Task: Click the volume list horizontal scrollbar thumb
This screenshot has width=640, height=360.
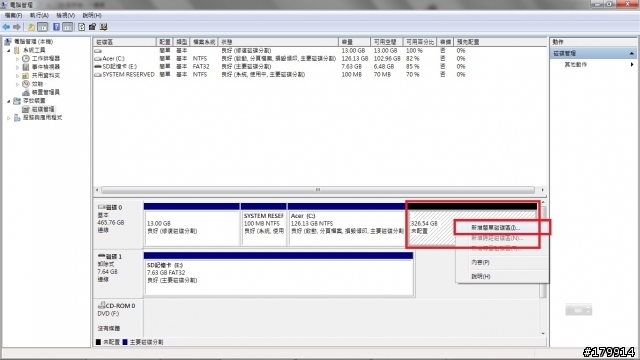Action: pos(318,190)
